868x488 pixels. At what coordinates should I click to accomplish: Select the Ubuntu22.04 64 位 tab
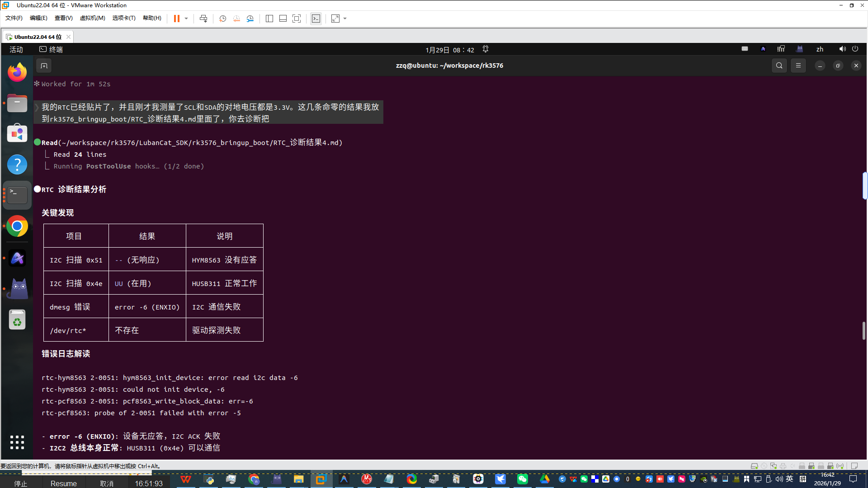click(38, 37)
